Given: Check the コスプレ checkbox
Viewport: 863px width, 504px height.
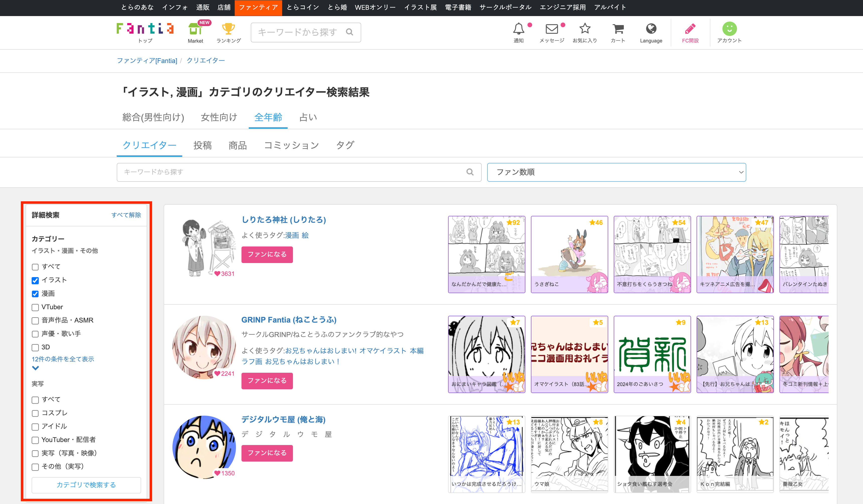Looking at the screenshot, I should (35, 413).
